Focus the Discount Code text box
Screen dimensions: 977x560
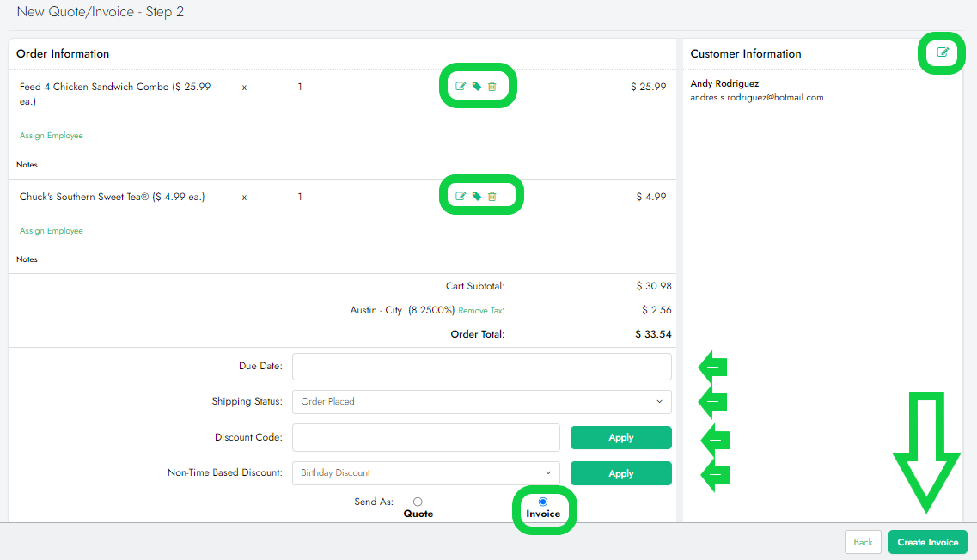[x=425, y=437]
